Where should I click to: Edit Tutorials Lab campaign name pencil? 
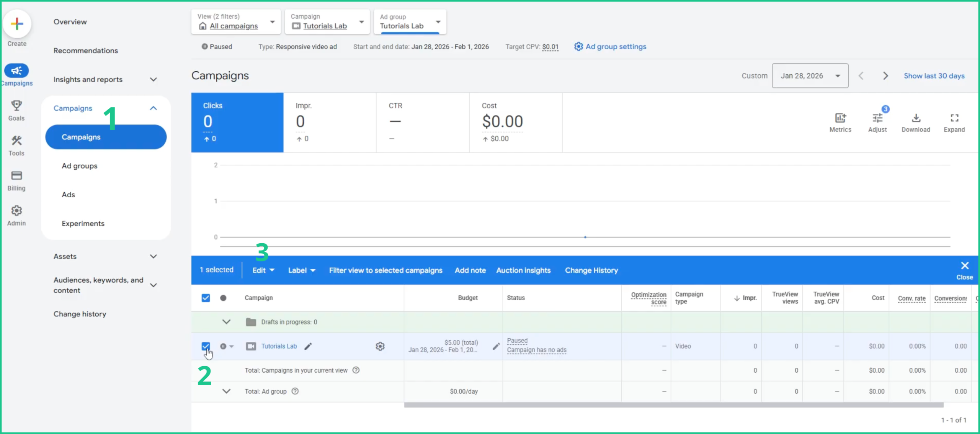click(308, 346)
